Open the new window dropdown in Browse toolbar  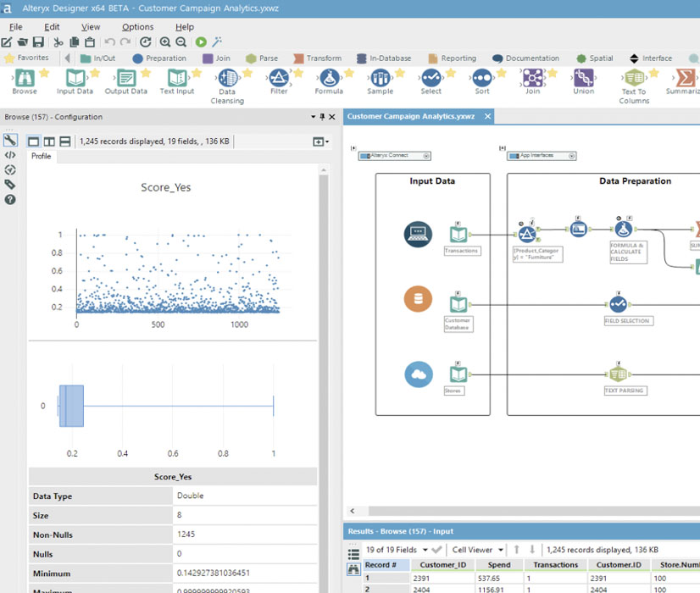point(321,141)
